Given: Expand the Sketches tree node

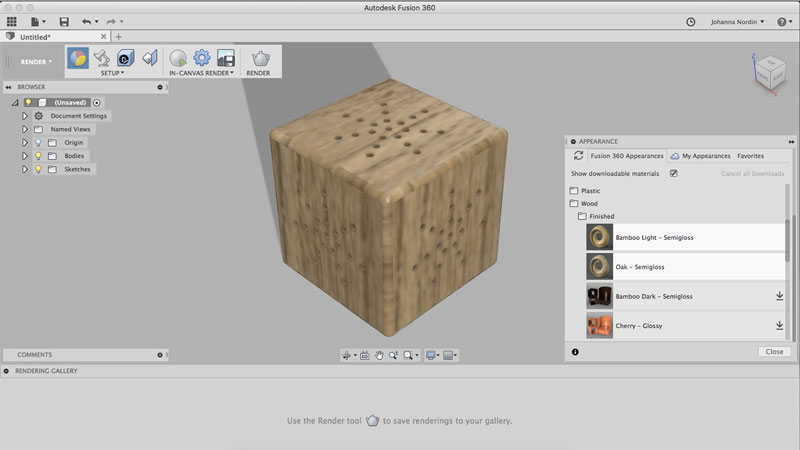Looking at the screenshot, I should click(x=25, y=169).
